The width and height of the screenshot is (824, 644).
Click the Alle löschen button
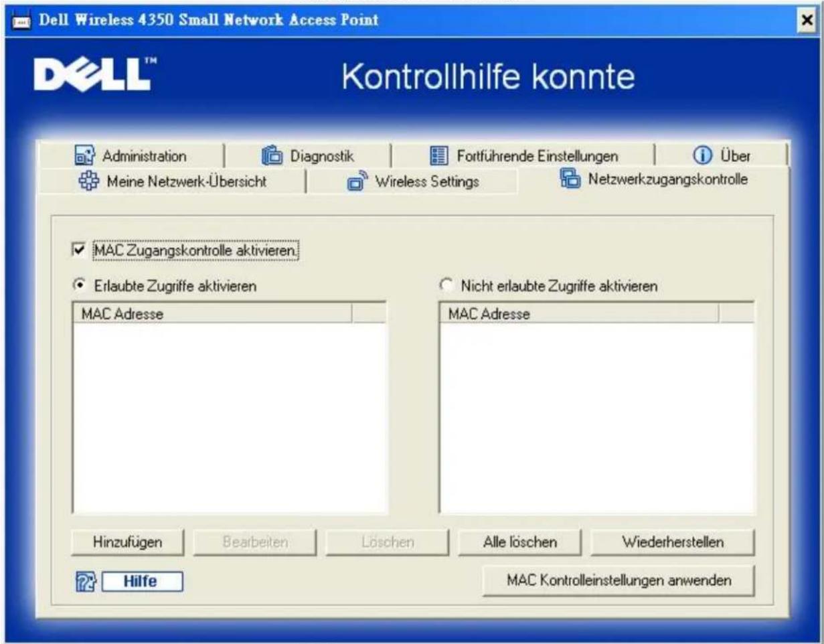pos(519,542)
